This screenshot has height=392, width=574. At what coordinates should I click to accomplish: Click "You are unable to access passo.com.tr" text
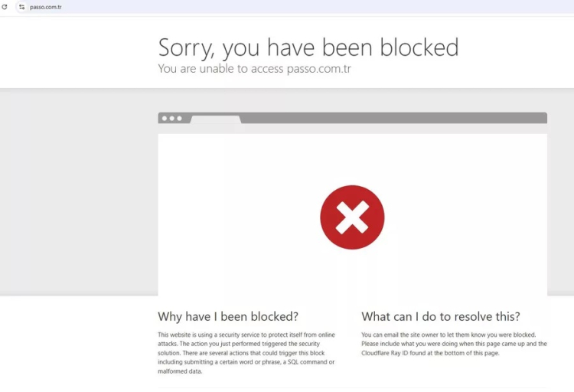pyautogui.click(x=254, y=69)
